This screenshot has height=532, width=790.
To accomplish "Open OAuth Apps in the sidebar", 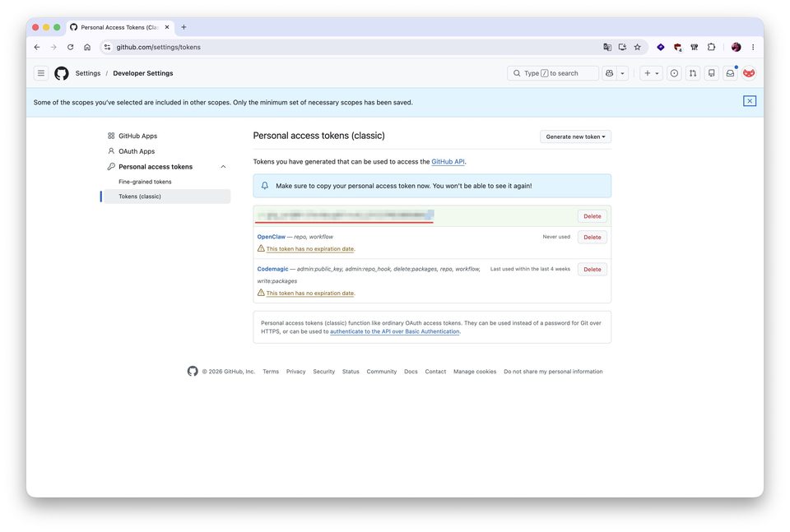I will tap(137, 151).
